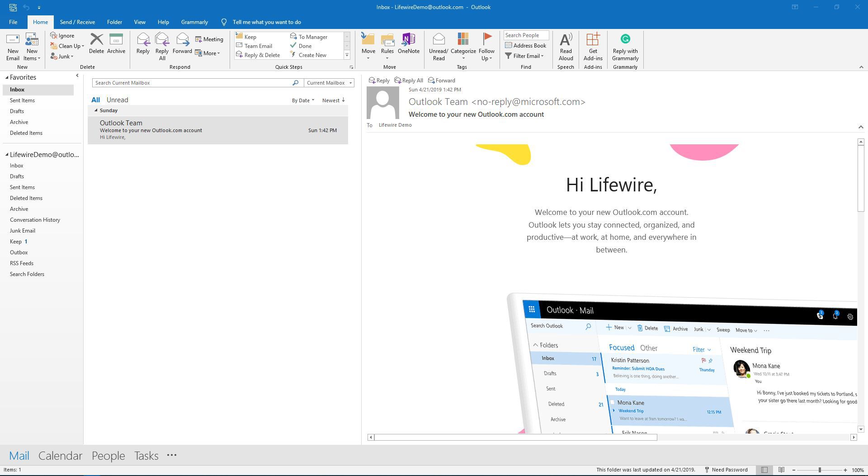Open the Grammarly tab
The width and height of the screenshot is (868, 476).
click(194, 22)
